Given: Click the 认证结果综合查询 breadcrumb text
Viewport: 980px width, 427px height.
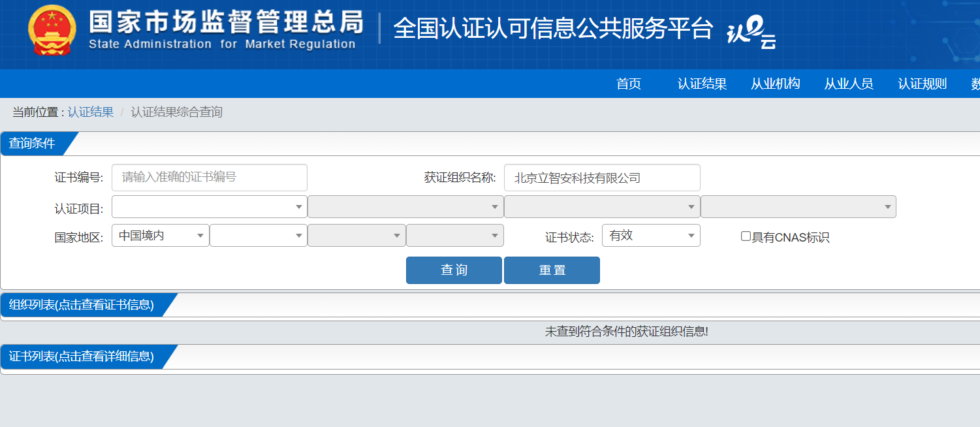Looking at the screenshot, I should [x=177, y=112].
